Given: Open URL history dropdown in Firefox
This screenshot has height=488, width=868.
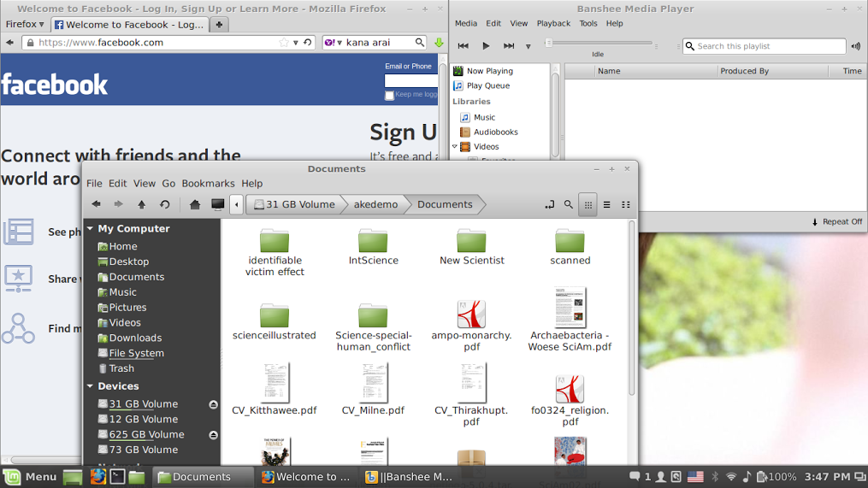Looking at the screenshot, I should [x=296, y=43].
